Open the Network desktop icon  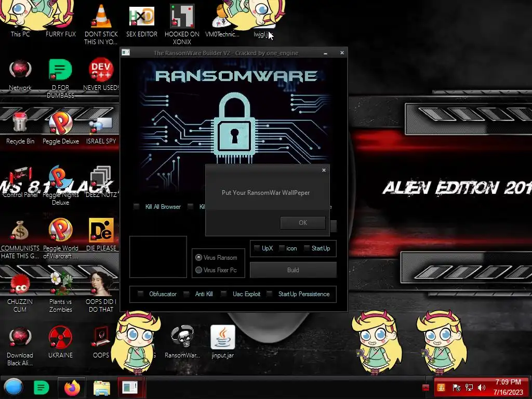click(x=20, y=75)
